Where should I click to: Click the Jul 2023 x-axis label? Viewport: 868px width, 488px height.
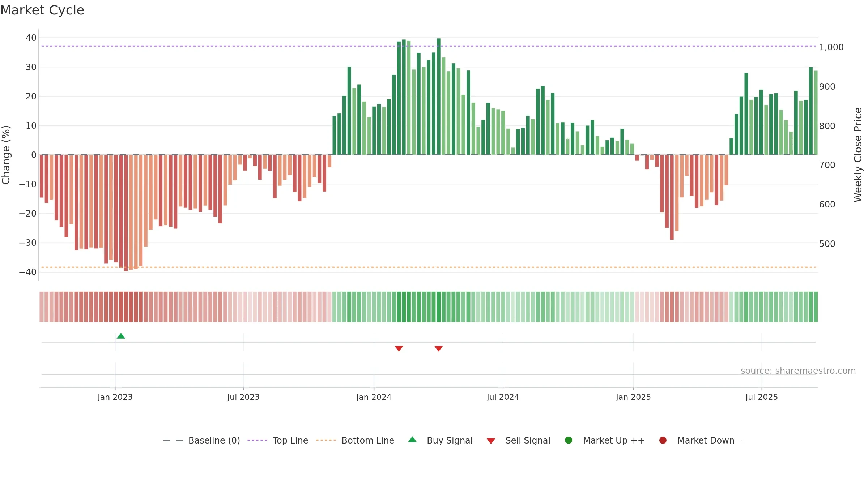click(243, 397)
